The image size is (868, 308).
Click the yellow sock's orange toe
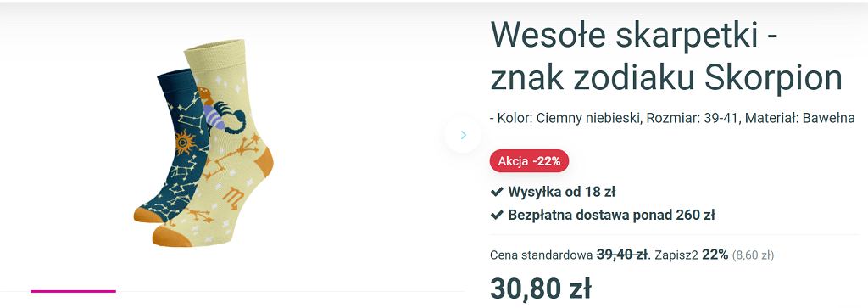171,236
